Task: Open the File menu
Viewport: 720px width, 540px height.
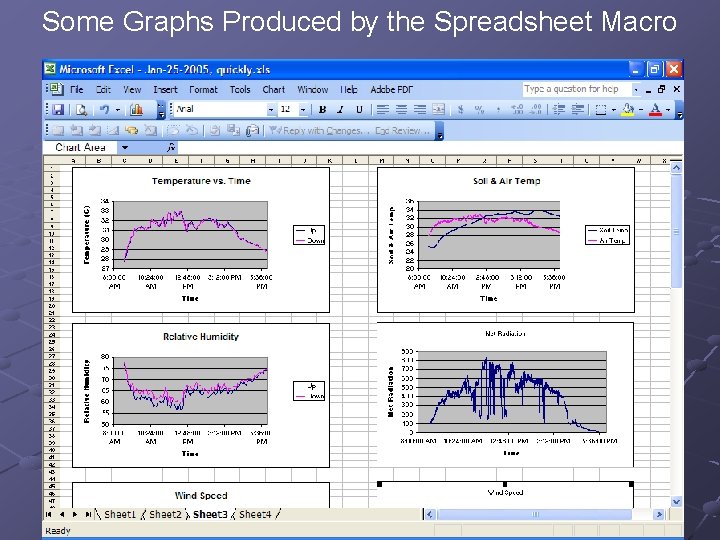Action: pyautogui.click(x=77, y=90)
